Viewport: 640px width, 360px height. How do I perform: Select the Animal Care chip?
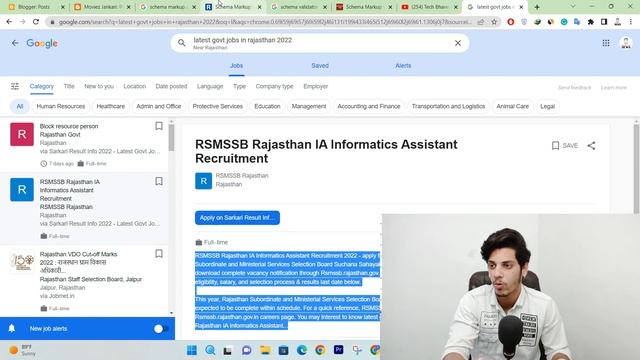click(513, 106)
